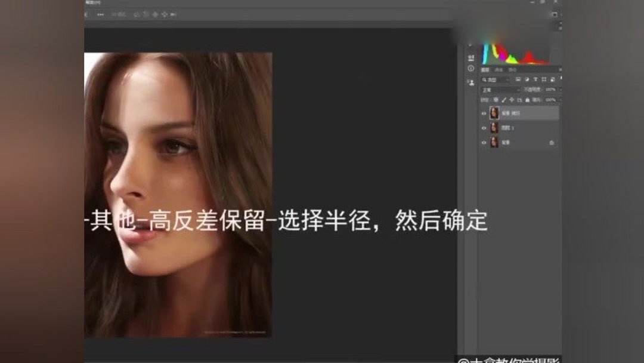Viewport: 644px width, 363px height.
Task: Select the filter for pixel layers icon
Action: coord(518,79)
